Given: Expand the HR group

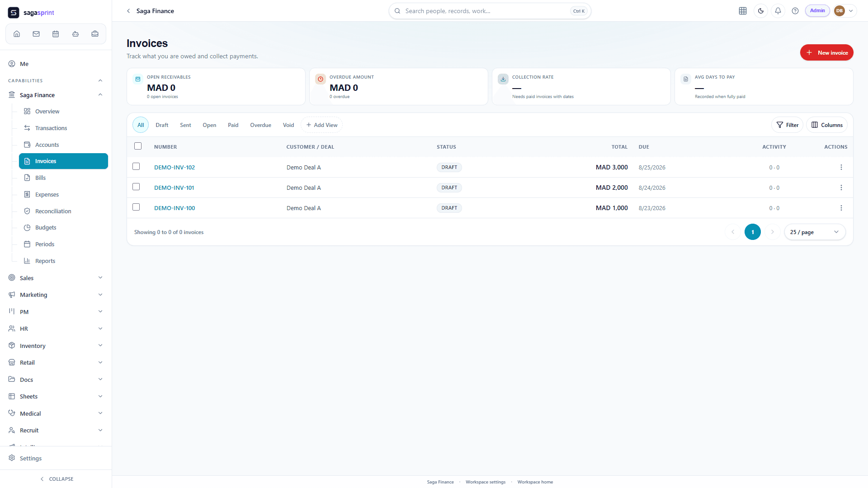Looking at the screenshot, I should click(100, 328).
